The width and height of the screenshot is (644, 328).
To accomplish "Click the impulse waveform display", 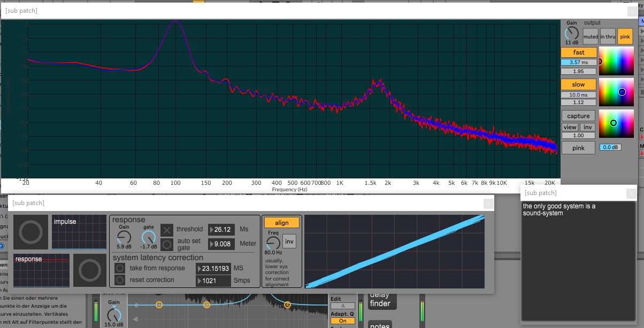I will (x=79, y=232).
